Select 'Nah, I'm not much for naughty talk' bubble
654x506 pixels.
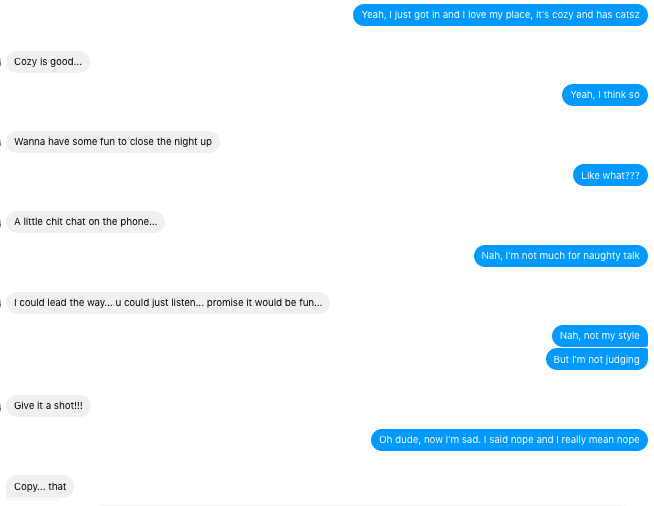coord(561,256)
